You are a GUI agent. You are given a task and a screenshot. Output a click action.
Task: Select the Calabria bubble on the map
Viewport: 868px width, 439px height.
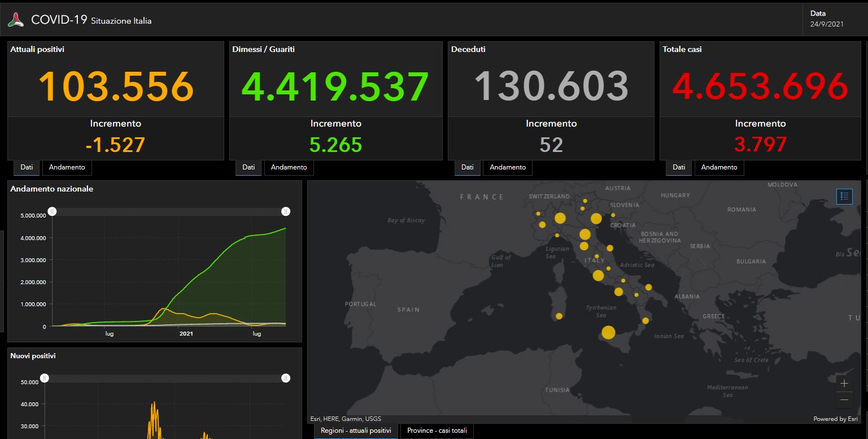click(645, 321)
